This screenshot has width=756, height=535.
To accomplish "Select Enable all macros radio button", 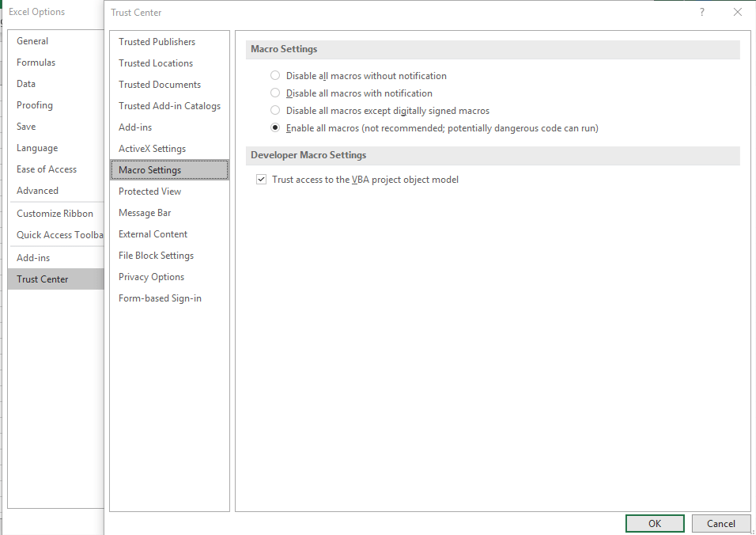I will tap(275, 127).
